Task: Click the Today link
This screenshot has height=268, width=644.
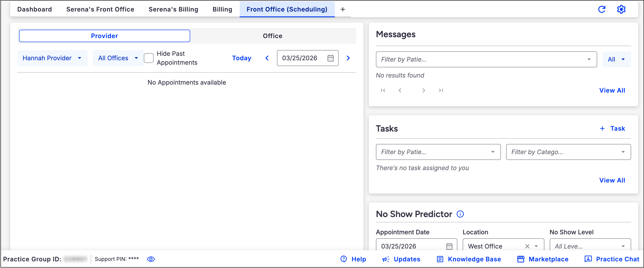Action: pos(241,58)
